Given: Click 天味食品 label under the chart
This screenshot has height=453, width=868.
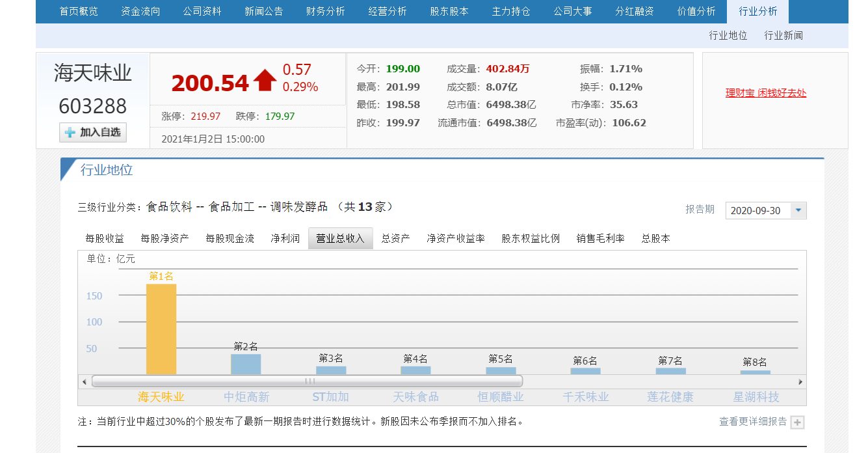Looking at the screenshot, I should [416, 397].
